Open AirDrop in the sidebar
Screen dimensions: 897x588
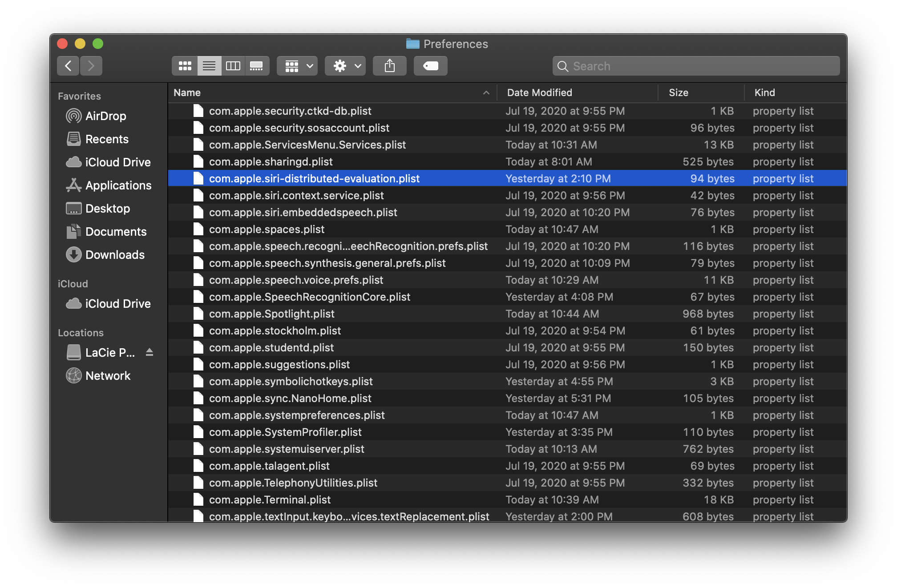105,116
